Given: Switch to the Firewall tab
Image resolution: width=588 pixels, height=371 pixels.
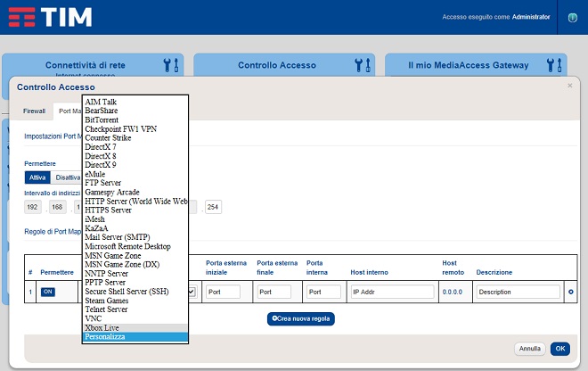Looking at the screenshot, I should 34,111.
